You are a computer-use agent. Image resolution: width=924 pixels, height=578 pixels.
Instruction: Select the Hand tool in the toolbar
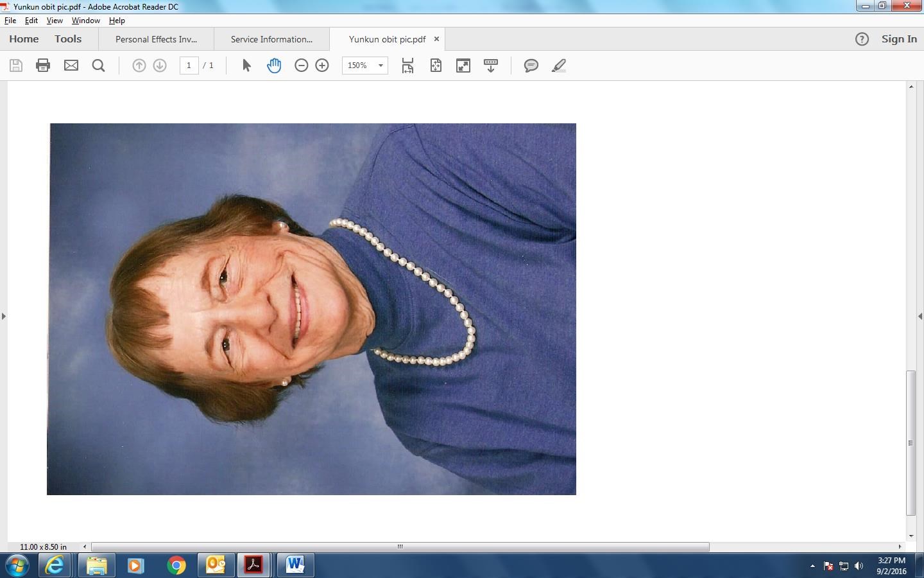tap(274, 65)
